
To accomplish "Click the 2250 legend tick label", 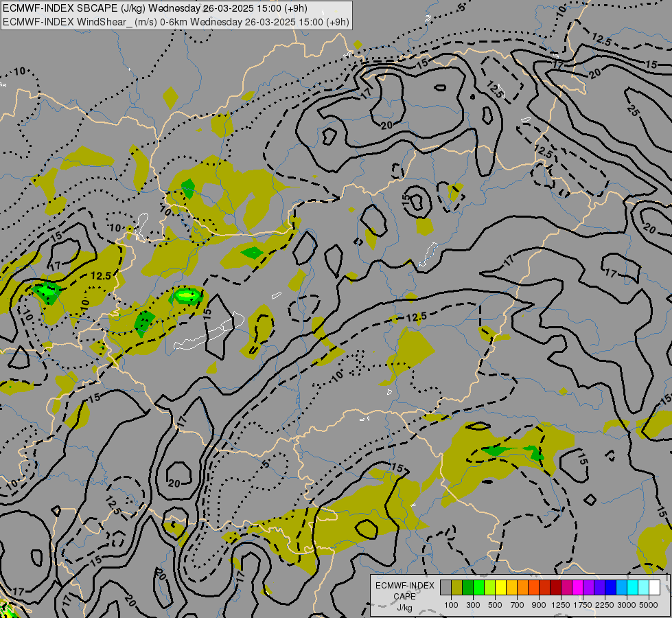I will click(605, 605).
